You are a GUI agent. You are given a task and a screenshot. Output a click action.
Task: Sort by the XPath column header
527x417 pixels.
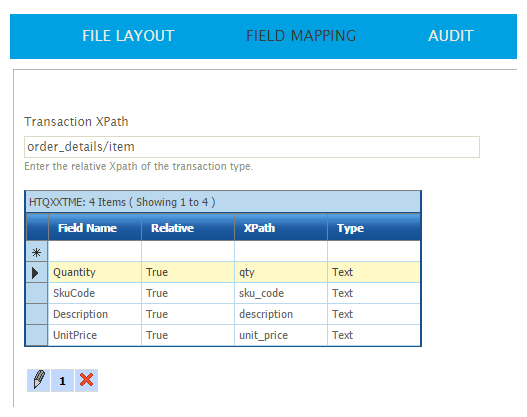click(281, 228)
